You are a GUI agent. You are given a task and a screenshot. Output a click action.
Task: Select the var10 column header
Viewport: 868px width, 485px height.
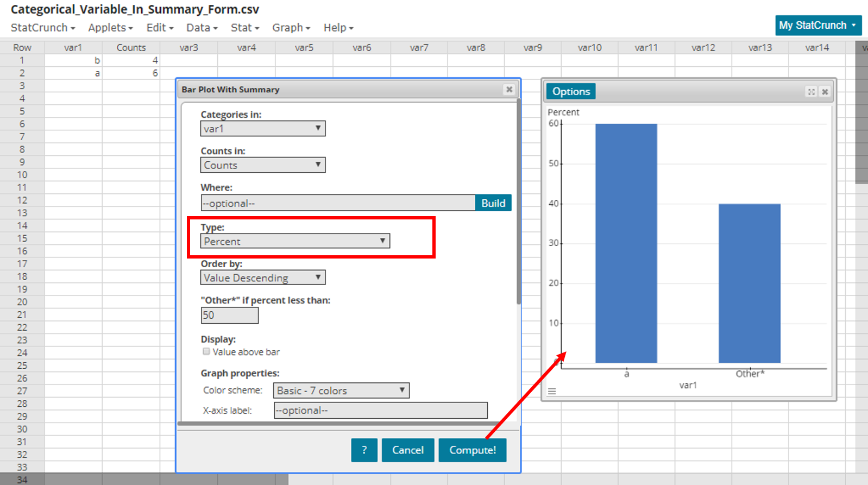click(590, 48)
